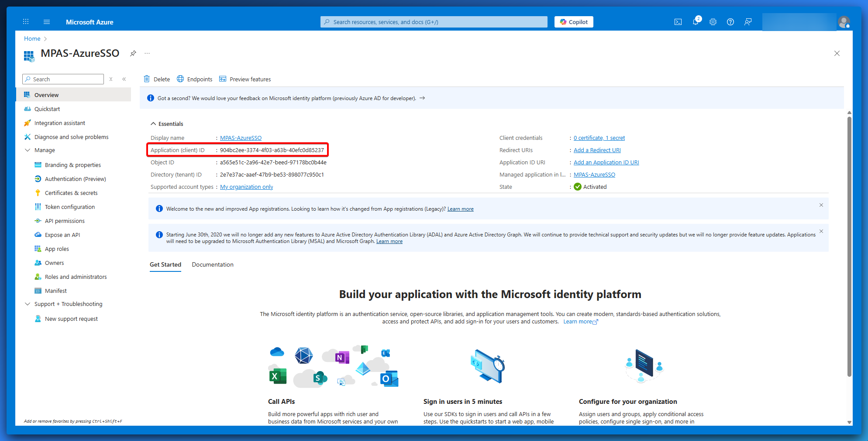Click Learn more in welcome banner
This screenshot has height=441, width=868.
point(460,209)
